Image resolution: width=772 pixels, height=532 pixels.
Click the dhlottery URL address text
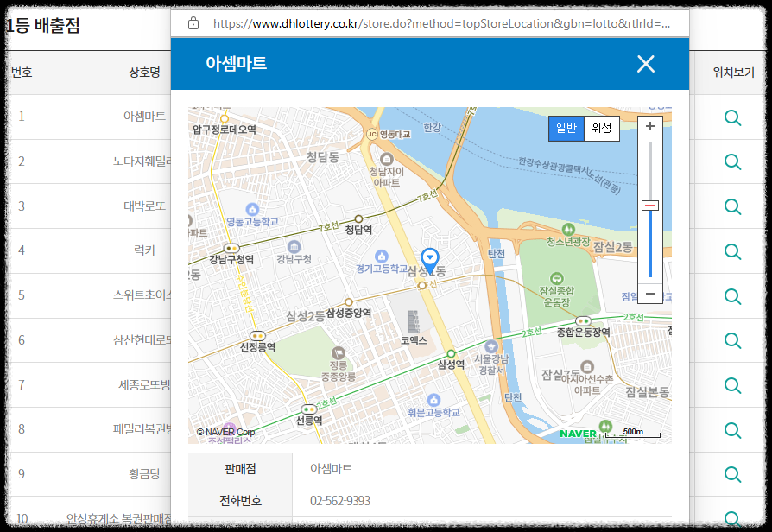click(441, 23)
